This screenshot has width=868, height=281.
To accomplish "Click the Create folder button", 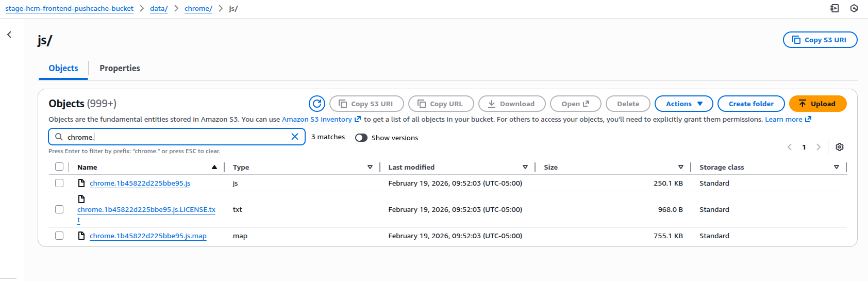I will click(x=750, y=104).
